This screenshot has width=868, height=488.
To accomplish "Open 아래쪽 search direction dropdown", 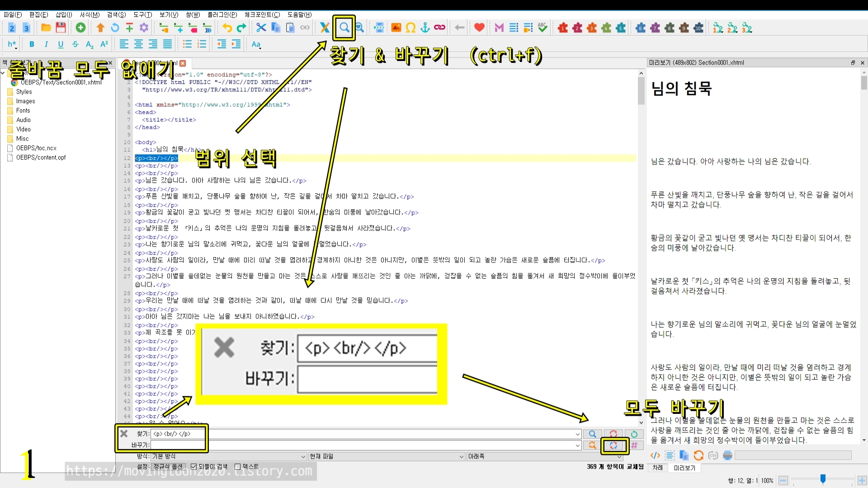I will tap(545, 456).
